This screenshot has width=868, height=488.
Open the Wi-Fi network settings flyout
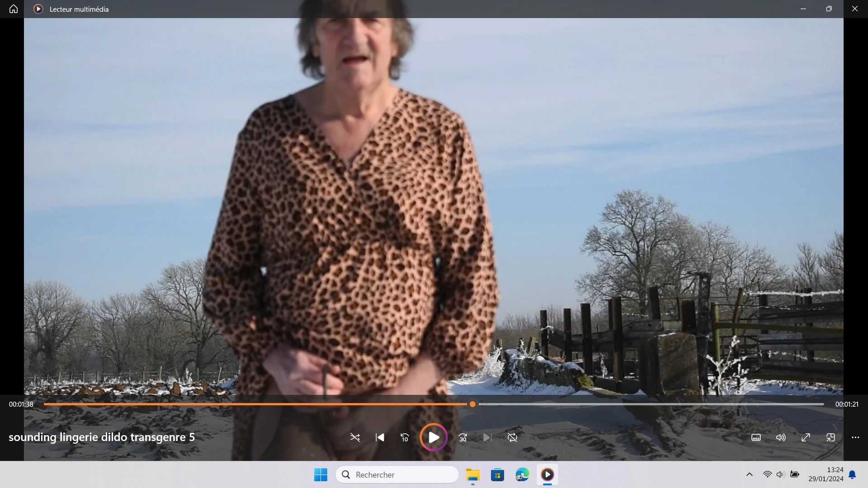pyautogui.click(x=767, y=474)
